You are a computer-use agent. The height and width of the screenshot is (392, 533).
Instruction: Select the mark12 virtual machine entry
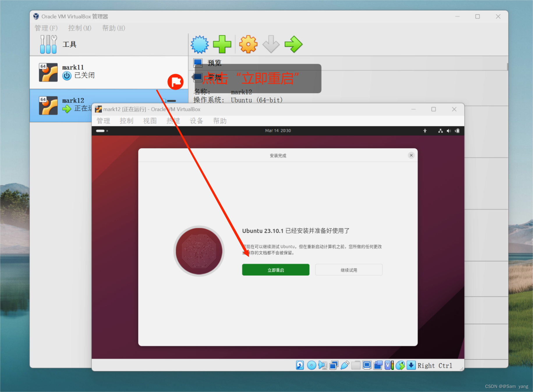point(109,105)
